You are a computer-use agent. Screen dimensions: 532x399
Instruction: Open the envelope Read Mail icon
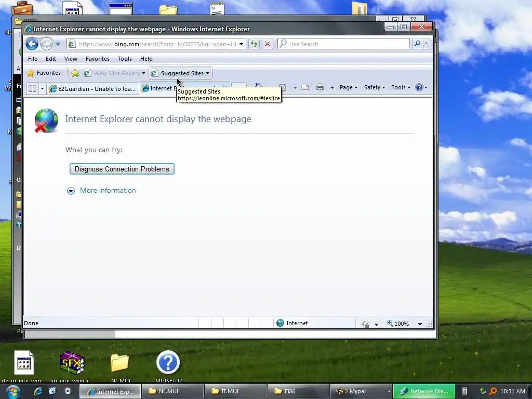pos(305,87)
